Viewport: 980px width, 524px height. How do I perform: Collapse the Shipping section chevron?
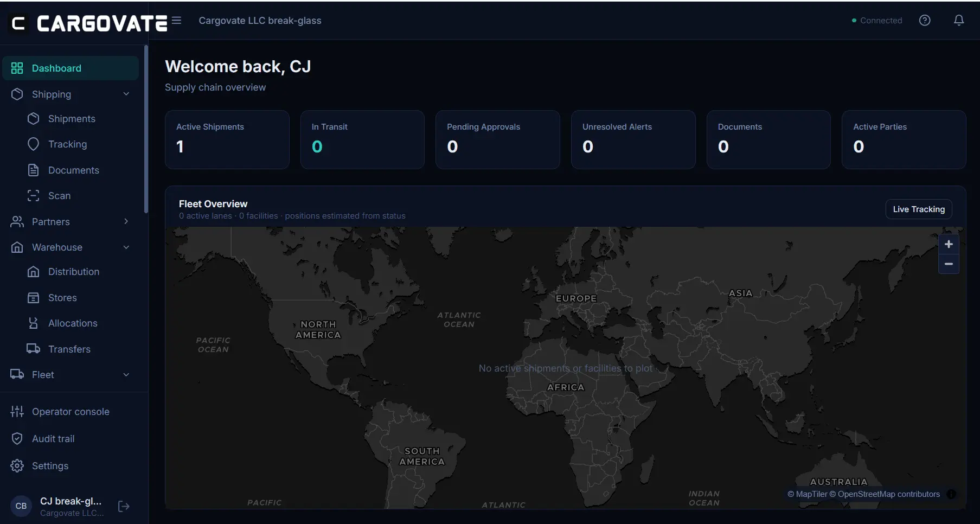[126, 94]
